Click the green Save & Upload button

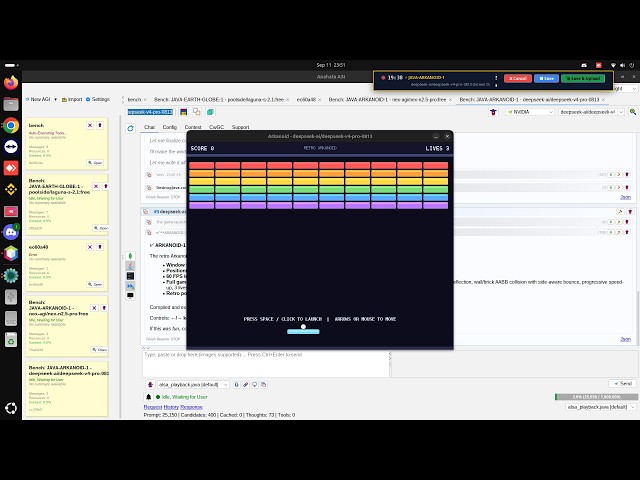tap(583, 78)
